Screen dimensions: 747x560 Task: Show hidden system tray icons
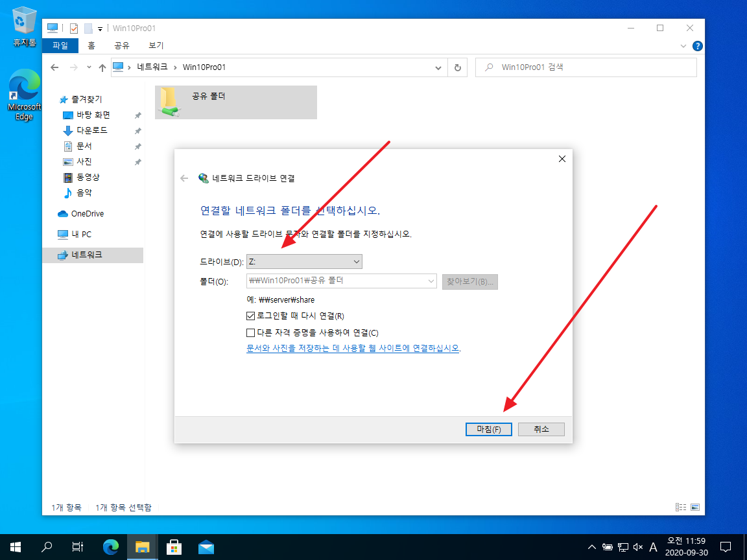click(591, 547)
